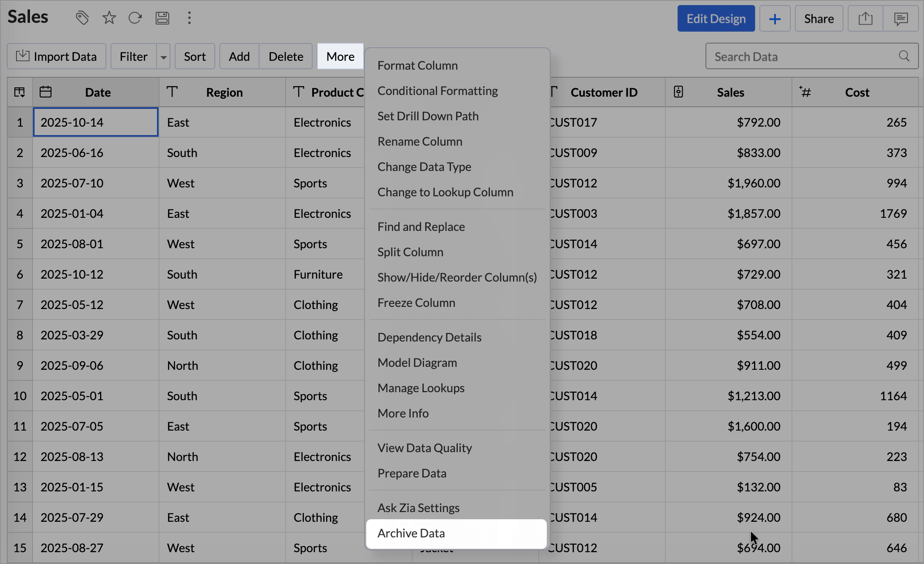Click the export icon beside Share
The height and width of the screenshot is (564, 924).
pos(865,19)
